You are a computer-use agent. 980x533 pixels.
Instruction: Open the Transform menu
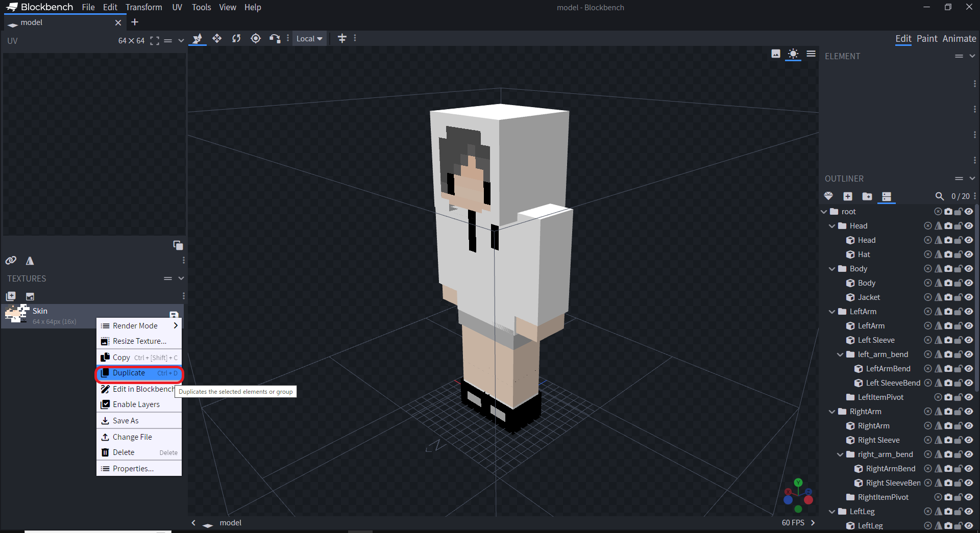coord(144,7)
